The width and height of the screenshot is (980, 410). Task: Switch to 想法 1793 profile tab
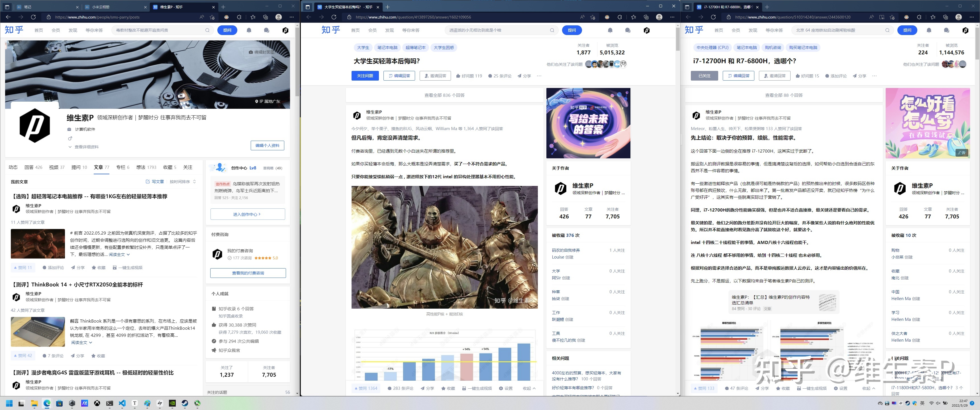(146, 167)
